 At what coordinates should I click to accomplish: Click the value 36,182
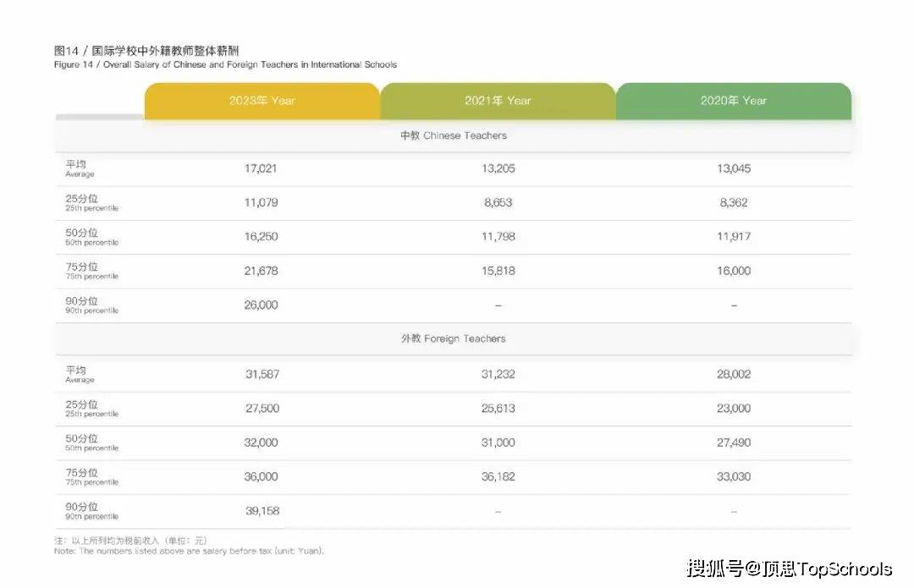pyautogui.click(x=498, y=476)
